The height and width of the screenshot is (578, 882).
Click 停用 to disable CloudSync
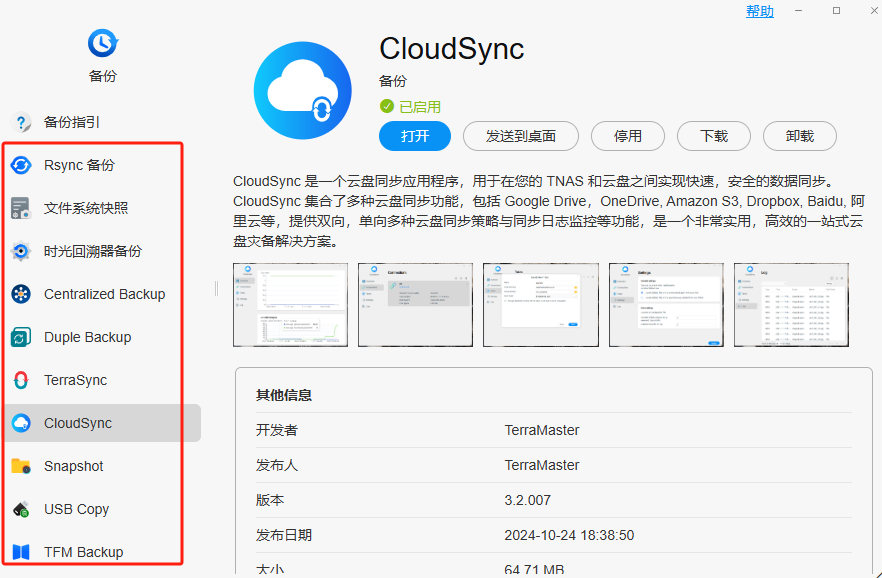[627, 136]
